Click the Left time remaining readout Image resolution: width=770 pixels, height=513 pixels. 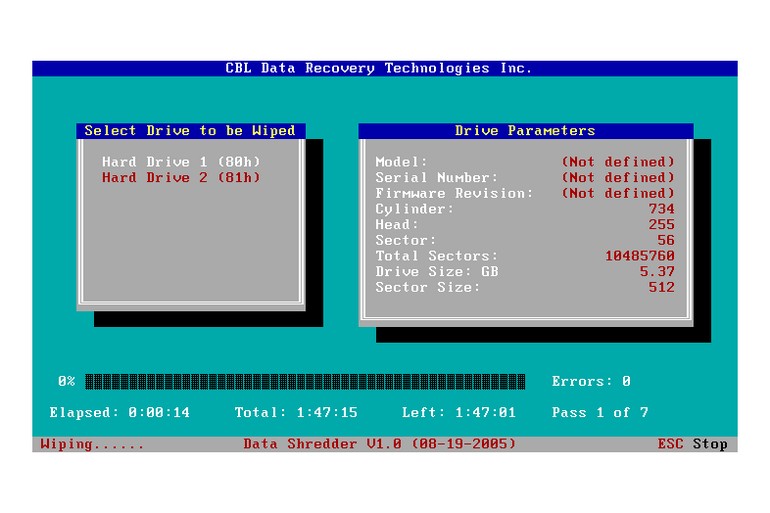(459, 413)
